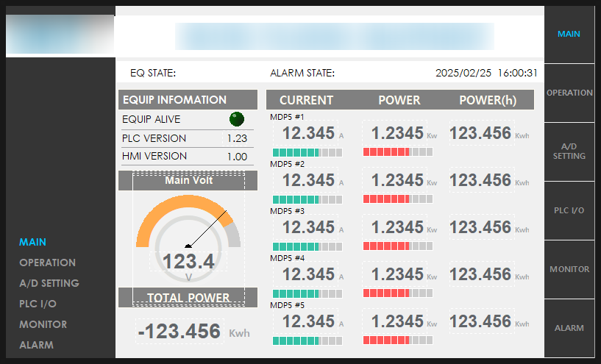Go to MONITOR in the left sidebar
The image size is (601, 364).
(43, 324)
